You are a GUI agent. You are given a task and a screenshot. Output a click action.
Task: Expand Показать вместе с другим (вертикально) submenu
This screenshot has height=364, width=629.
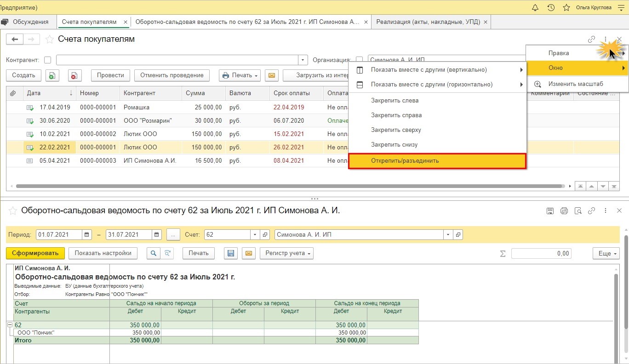click(x=437, y=70)
